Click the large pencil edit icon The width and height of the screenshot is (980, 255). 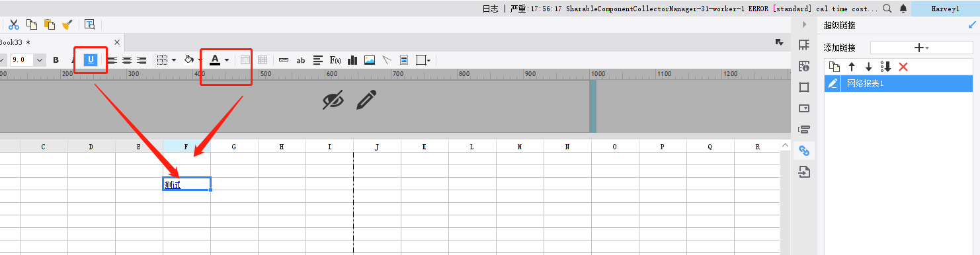[x=366, y=100]
